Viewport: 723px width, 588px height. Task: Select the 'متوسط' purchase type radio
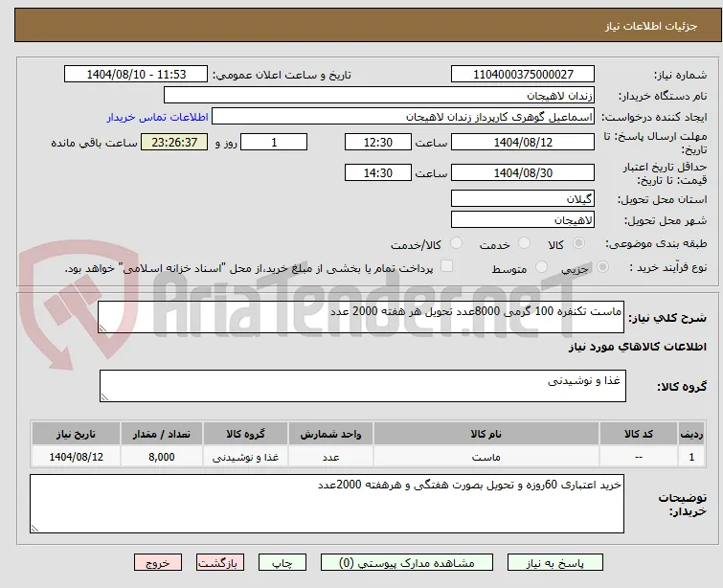coord(541,267)
